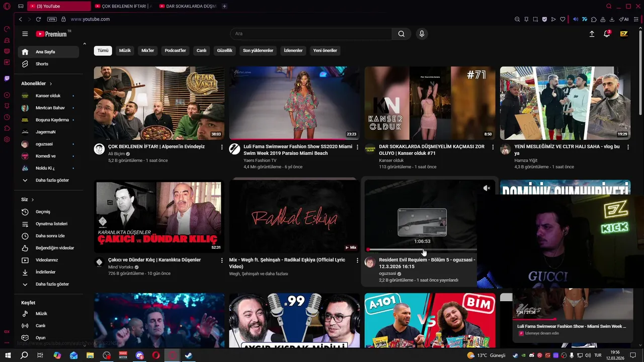Image resolution: width=644 pixels, height=362 pixels.
Task: Unmute the Resident Evil video preview
Action: click(x=487, y=188)
